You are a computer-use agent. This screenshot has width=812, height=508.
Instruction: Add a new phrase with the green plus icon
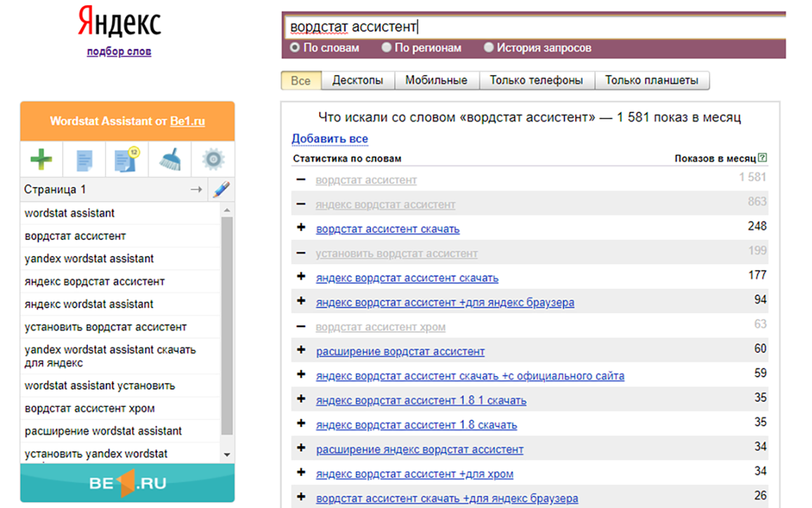point(41,159)
